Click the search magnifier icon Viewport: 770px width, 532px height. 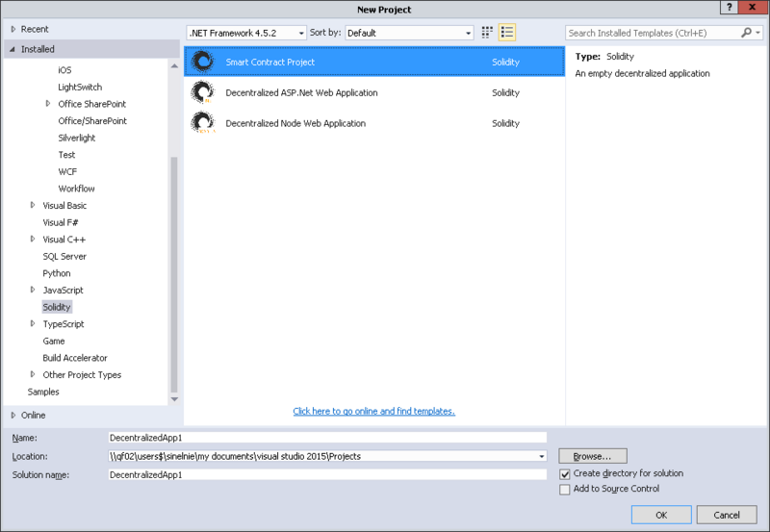click(x=747, y=33)
